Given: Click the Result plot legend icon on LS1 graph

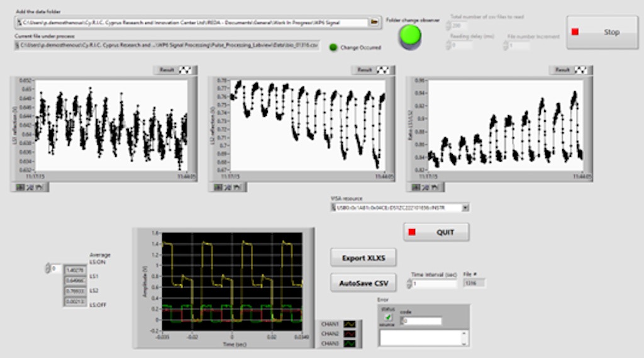Looking at the screenshot, I should tap(186, 70).
